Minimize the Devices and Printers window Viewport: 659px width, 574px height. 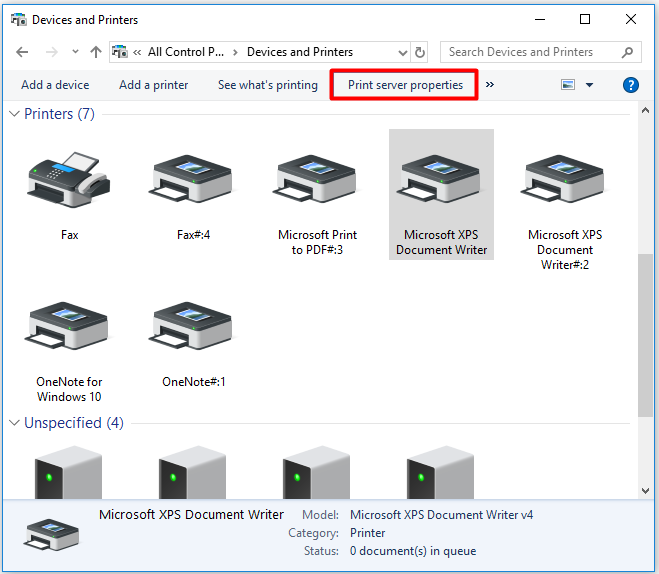(x=540, y=19)
